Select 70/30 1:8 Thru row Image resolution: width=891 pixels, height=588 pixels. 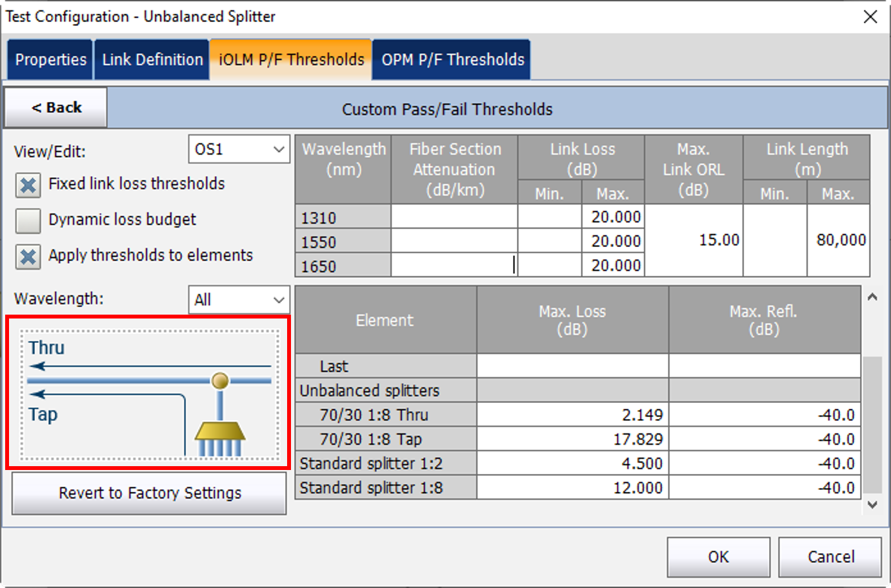[x=386, y=415]
